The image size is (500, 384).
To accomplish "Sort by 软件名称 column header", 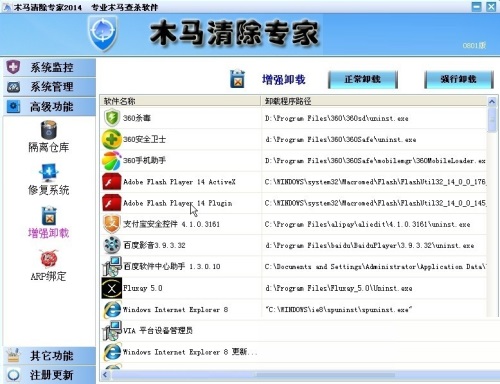I will (x=180, y=101).
